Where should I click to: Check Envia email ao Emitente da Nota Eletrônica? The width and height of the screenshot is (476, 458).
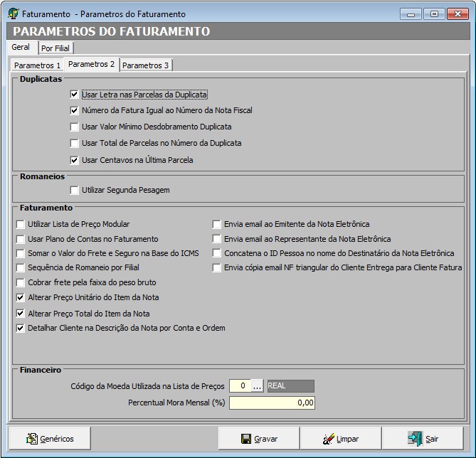[x=216, y=224]
